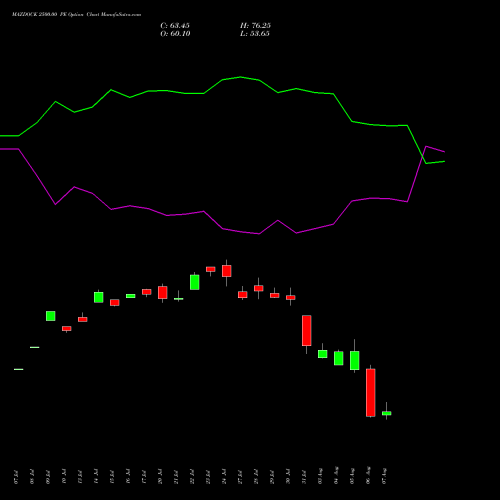
Task: Select the '20 Jul' date label on the axis
Action: click(x=160, y=477)
